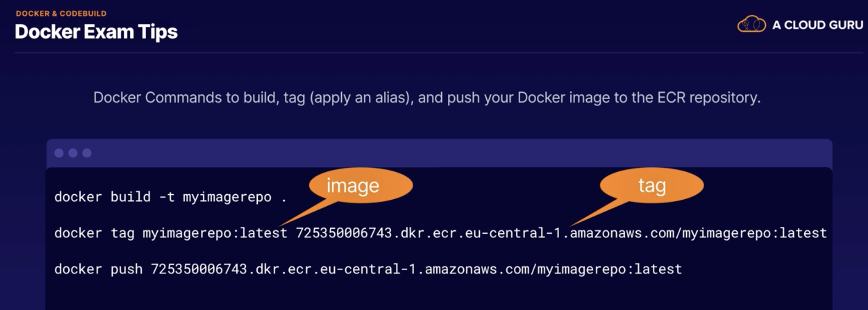This screenshot has height=310, width=868.
Task: Click the myimagerepo:latest source image text
Action: click(215, 233)
